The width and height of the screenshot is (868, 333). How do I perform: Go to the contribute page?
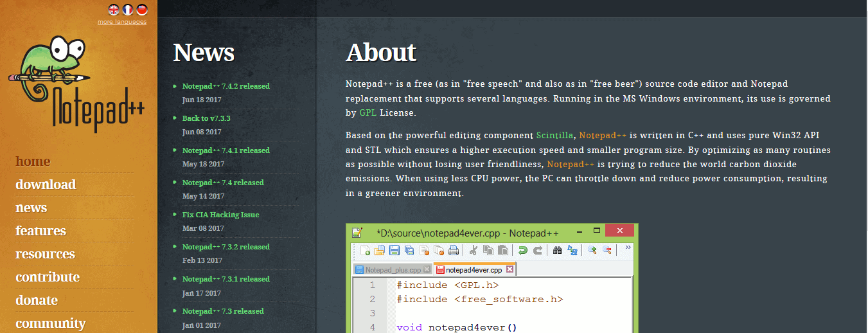[x=48, y=277]
